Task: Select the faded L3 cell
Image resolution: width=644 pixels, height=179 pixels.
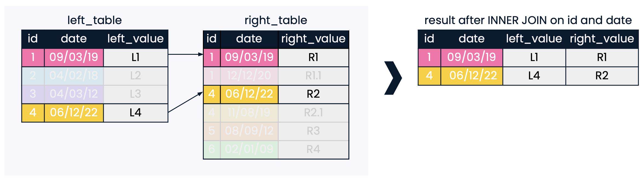Action: click(x=136, y=94)
